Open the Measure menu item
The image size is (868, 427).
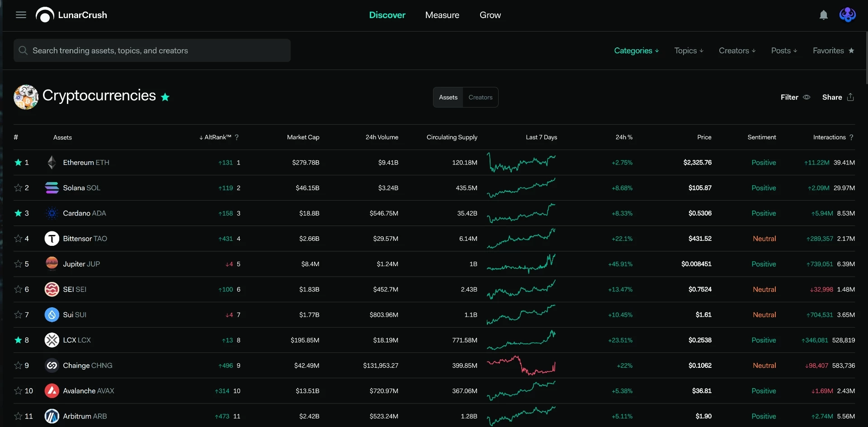(x=442, y=15)
